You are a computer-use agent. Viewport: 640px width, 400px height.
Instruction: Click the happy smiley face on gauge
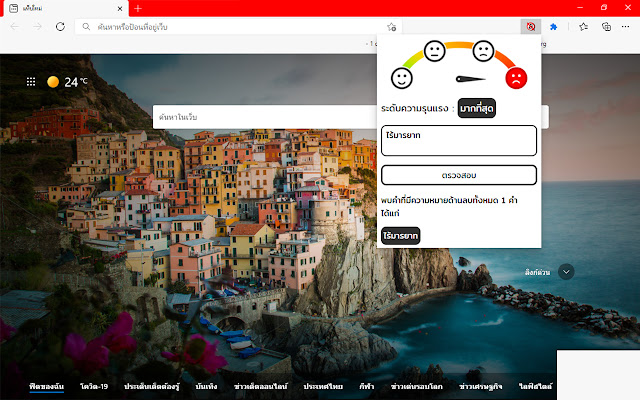pos(402,78)
